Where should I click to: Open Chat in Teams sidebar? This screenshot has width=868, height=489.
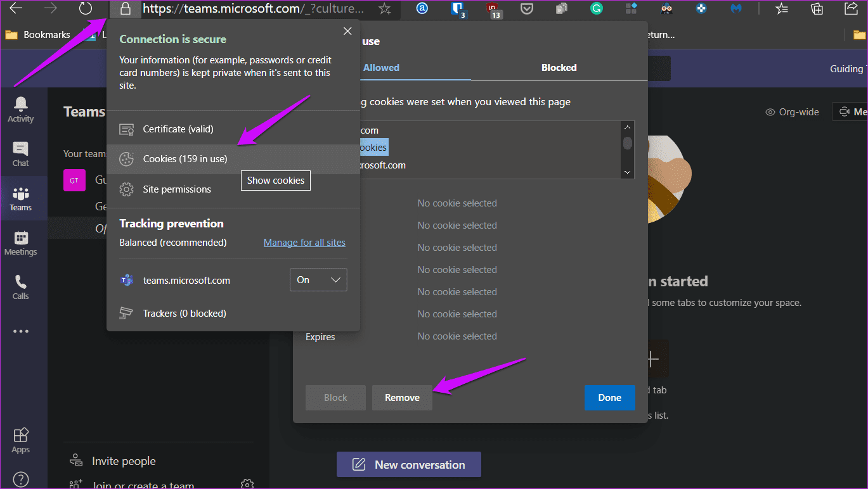[x=21, y=154]
